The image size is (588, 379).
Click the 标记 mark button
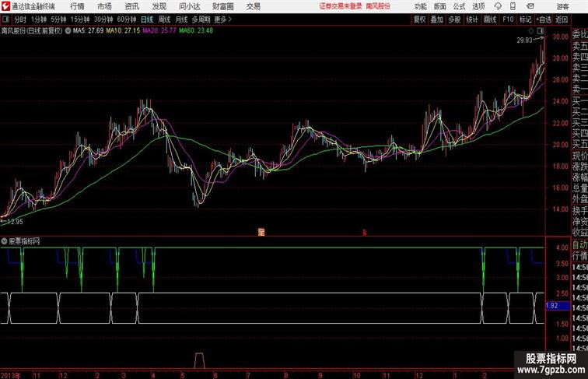point(525,19)
